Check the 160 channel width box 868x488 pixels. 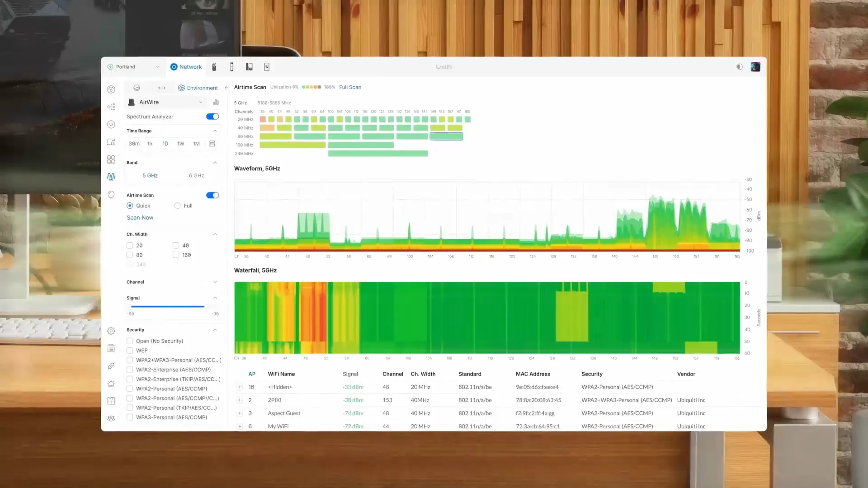point(176,255)
